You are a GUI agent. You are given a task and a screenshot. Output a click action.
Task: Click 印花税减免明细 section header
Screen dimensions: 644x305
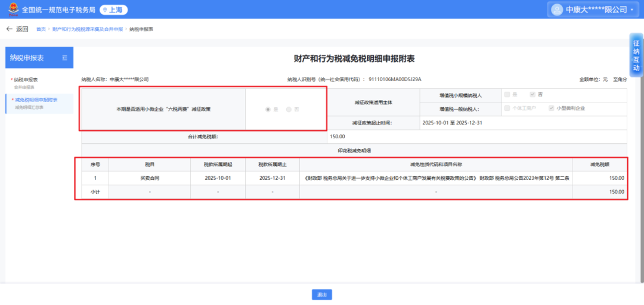coord(354,151)
